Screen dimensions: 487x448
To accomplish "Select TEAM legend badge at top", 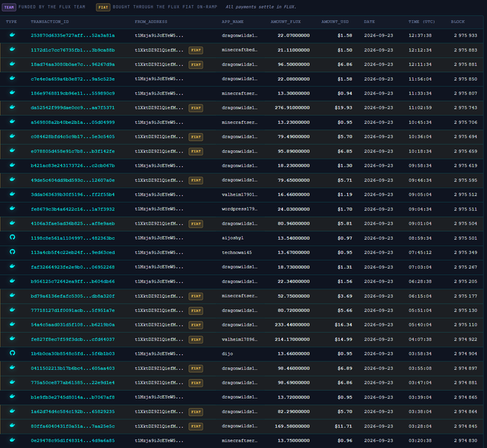I will click(9, 7).
